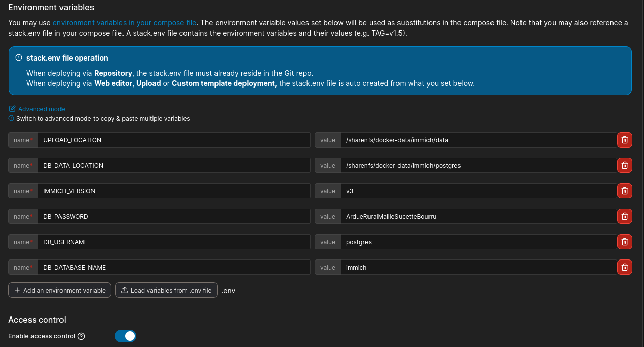Viewport: 644px width, 347px height.
Task: Edit the DB_DATA_LOCATION name field
Action: pos(174,165)
